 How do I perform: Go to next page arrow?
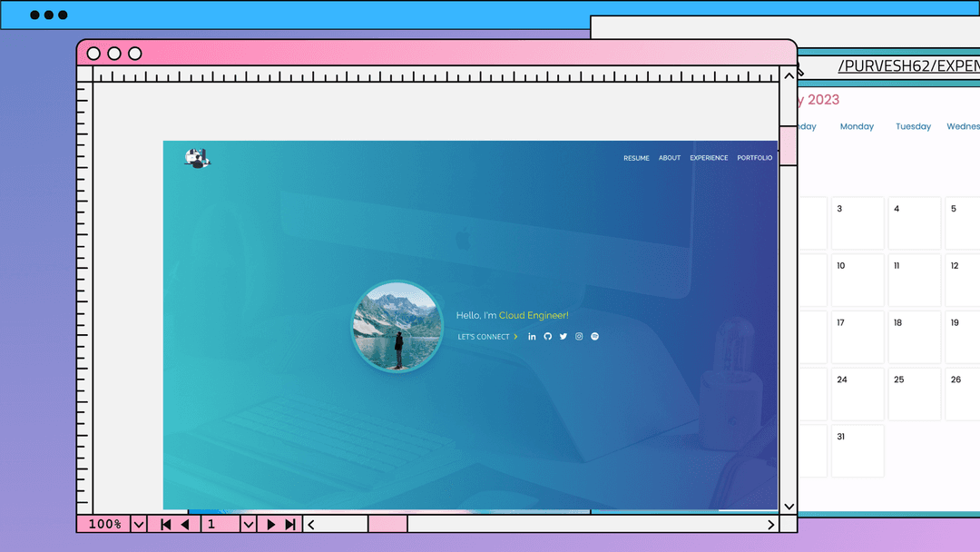tap(270, 524)
